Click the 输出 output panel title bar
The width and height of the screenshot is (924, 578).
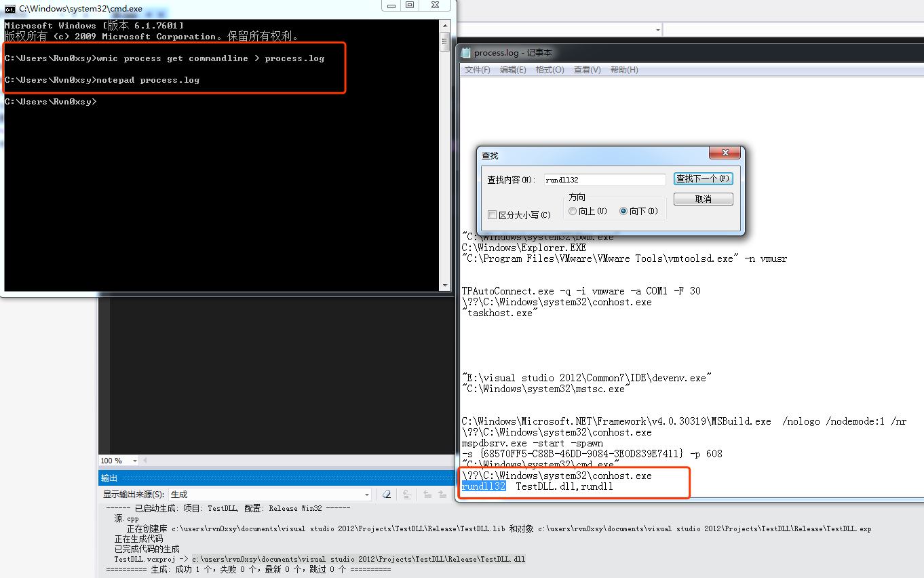click(x=277, y=478)
